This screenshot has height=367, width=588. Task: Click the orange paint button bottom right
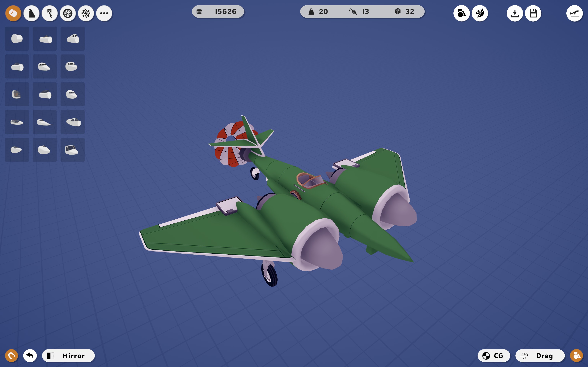click(576, 356)
